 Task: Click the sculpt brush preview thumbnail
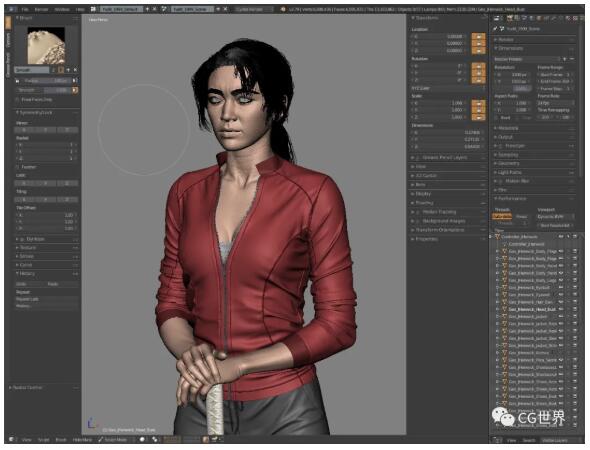(46, 45)
